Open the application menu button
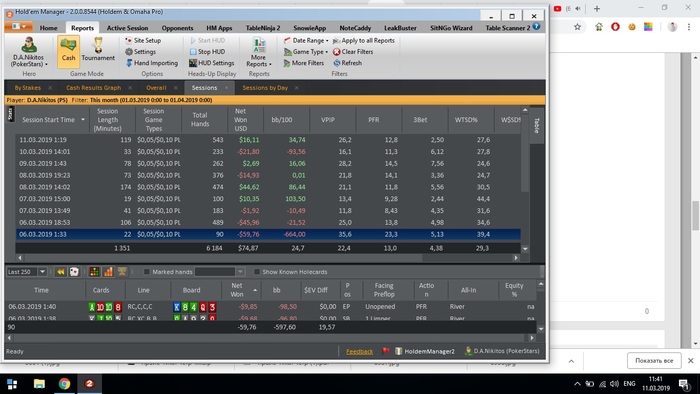 point(18,27)
